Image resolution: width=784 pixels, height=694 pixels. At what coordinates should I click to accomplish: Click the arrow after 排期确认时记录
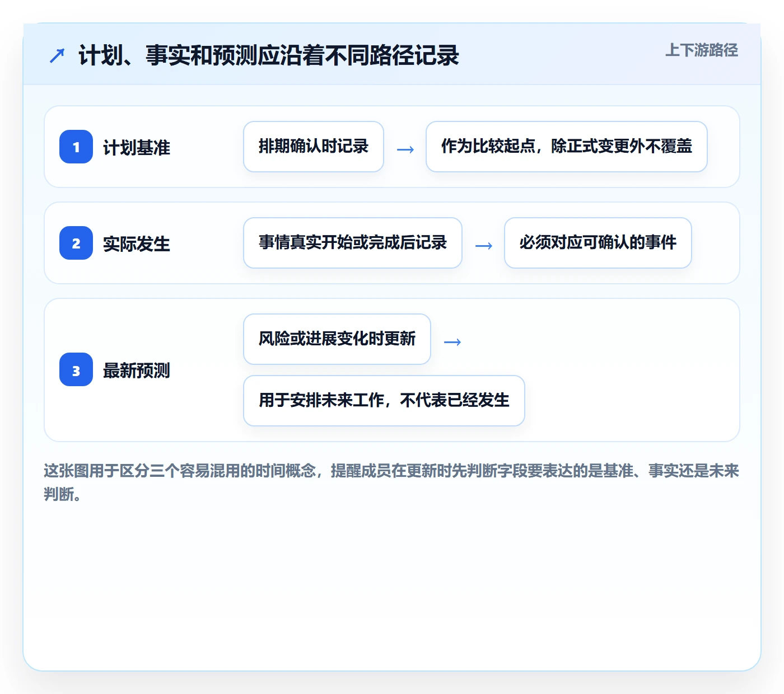[x=405, y=149]
